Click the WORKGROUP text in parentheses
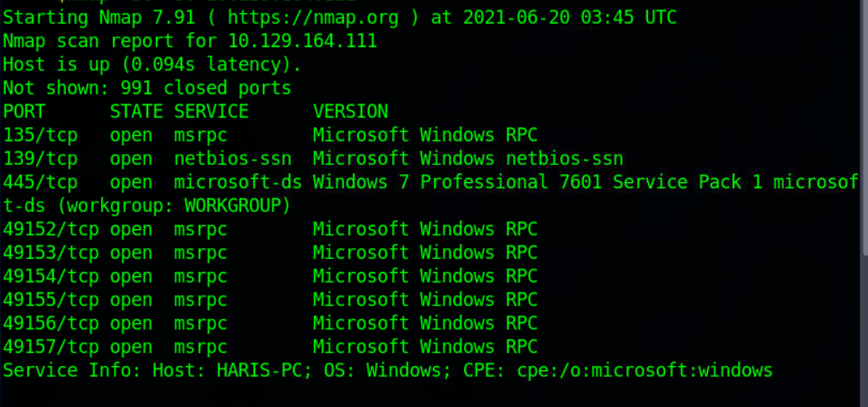868x407 pixels. tap(233, 206)
